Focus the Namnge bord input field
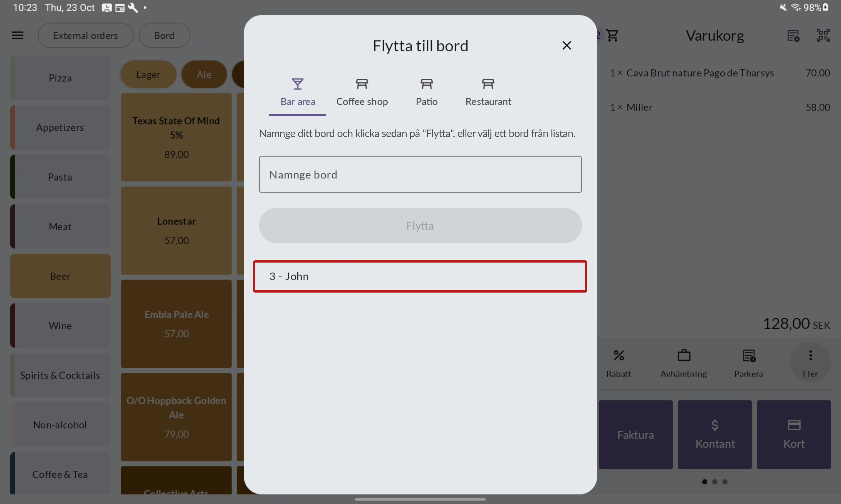This screenshot has height=504, width=841. pos(420,174)
